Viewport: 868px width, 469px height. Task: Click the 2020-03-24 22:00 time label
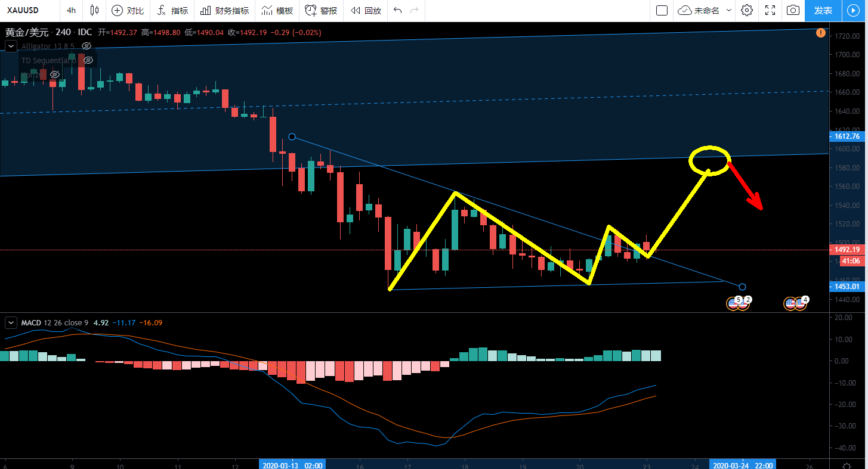click(x=742, y=465)
